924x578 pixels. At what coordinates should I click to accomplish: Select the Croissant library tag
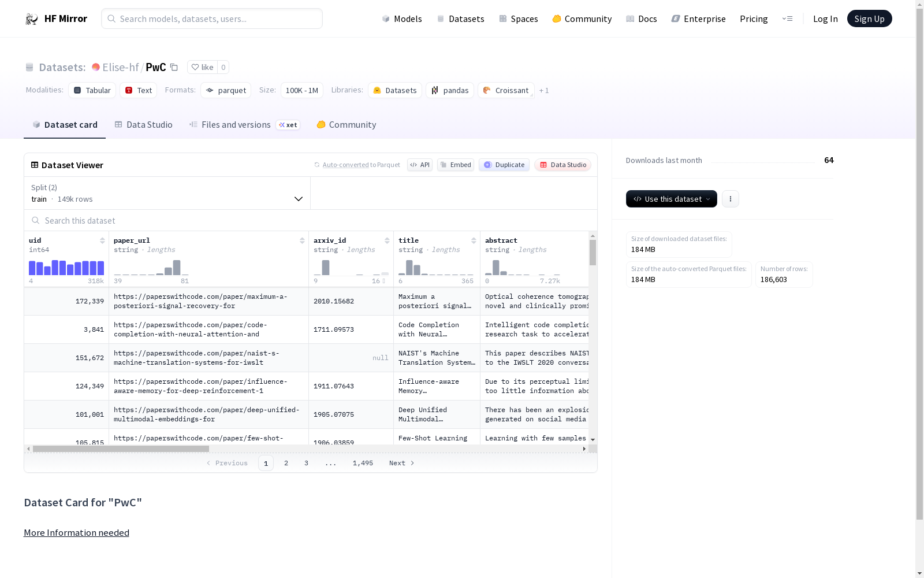click(x=506, y=90)
